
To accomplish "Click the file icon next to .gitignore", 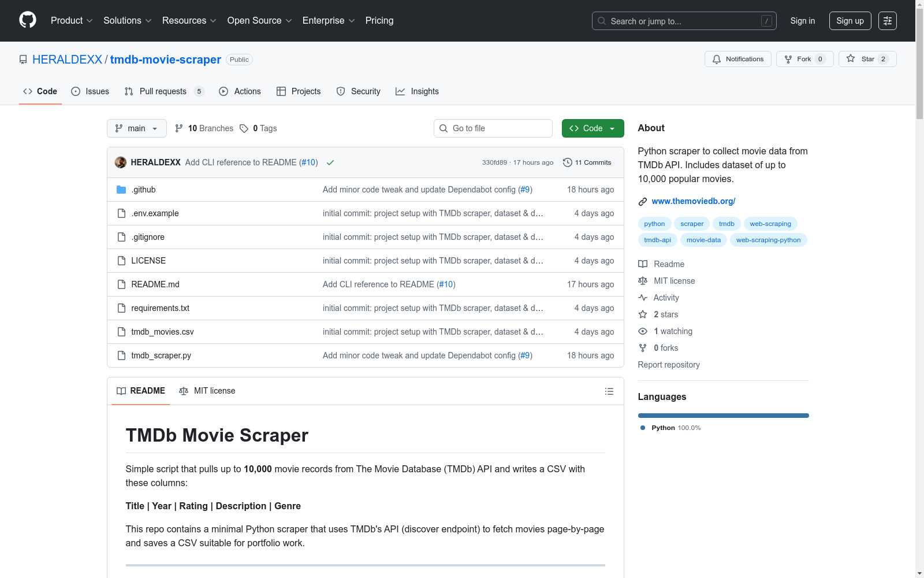I will pyautogui.click(x=121, y=237).
